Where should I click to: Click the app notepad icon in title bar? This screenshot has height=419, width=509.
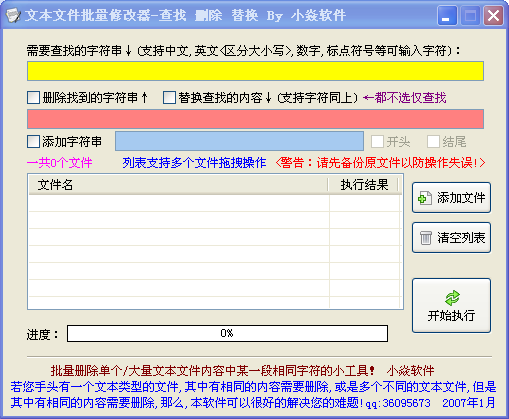click(x=13, y=15)
